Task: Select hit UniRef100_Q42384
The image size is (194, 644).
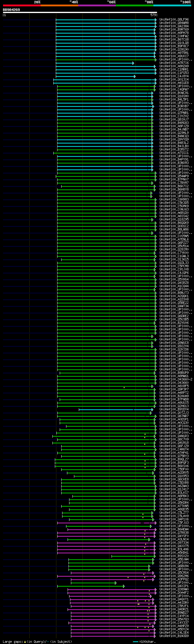Action: click(174, 26)
